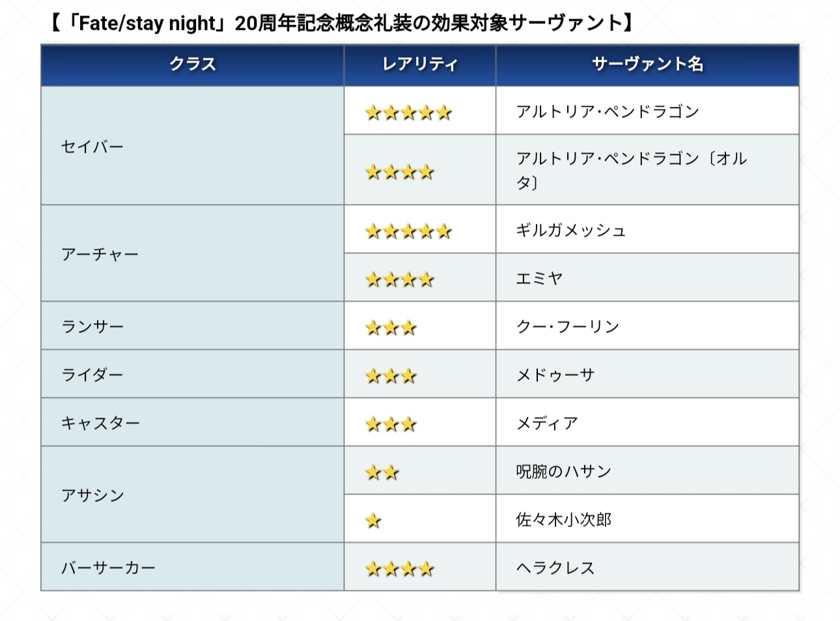Click the four-star rating next to エミヤ
The width and height of the screenshot is (840, 621).
pos(399,280)
